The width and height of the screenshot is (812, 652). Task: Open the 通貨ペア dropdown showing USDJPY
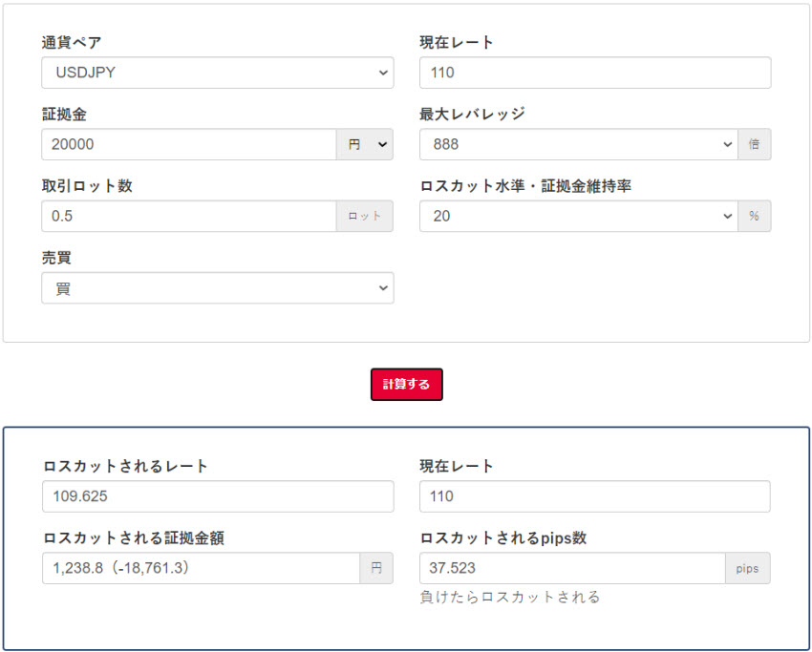click(x=217, y=73)
